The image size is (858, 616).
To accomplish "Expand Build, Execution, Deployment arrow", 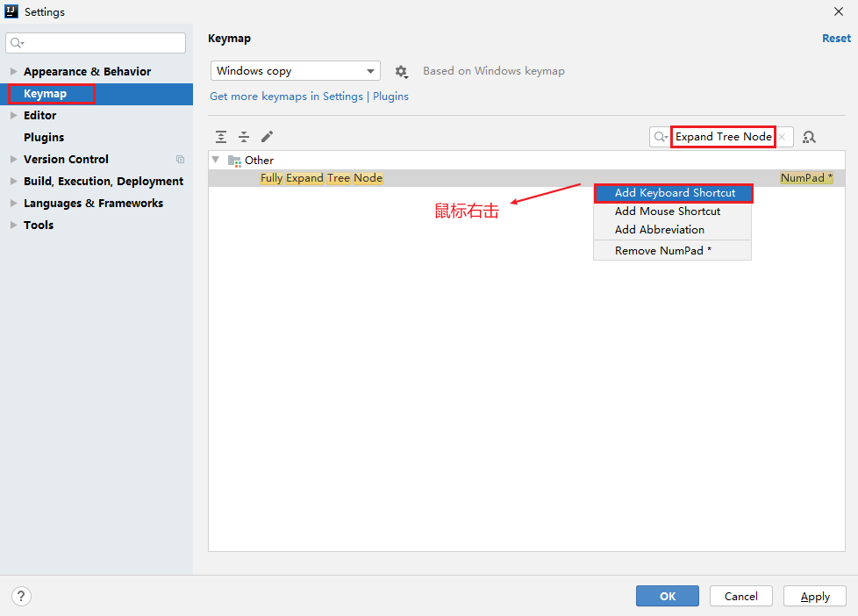I will click(x=14, y=181).
